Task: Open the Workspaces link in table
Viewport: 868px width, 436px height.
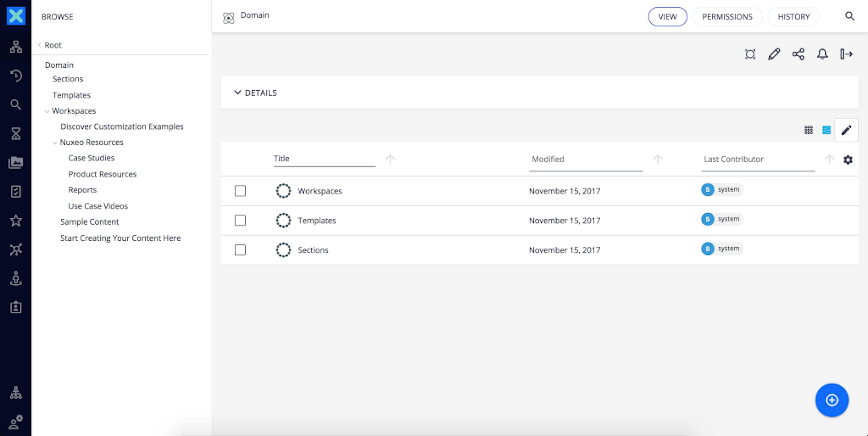Action: [320, 191]
